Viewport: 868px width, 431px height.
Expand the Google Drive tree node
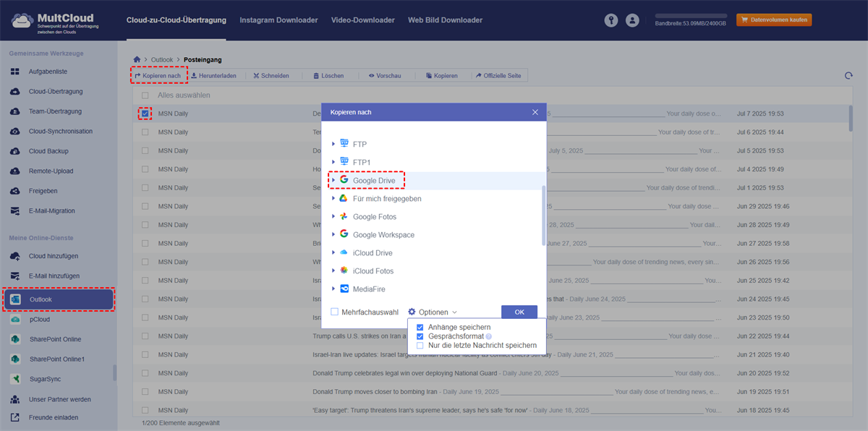pos(333,180)
